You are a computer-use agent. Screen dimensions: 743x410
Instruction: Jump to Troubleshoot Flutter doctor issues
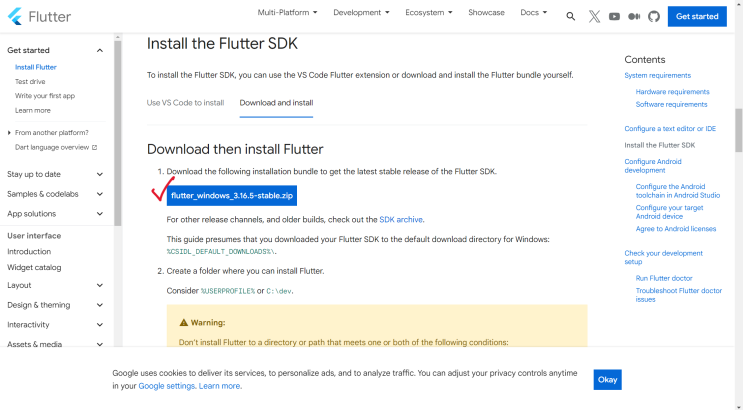[679, 295]
